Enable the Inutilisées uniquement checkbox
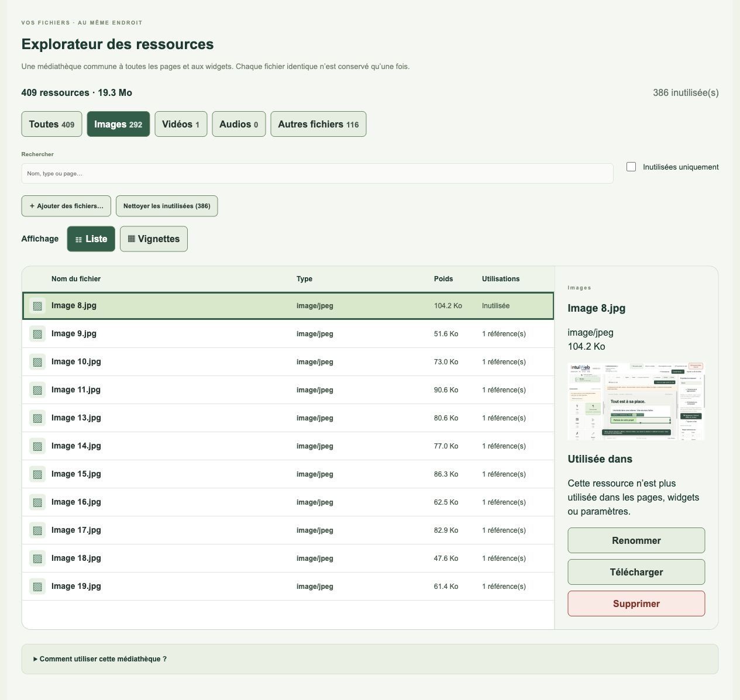 click(631, 167)
